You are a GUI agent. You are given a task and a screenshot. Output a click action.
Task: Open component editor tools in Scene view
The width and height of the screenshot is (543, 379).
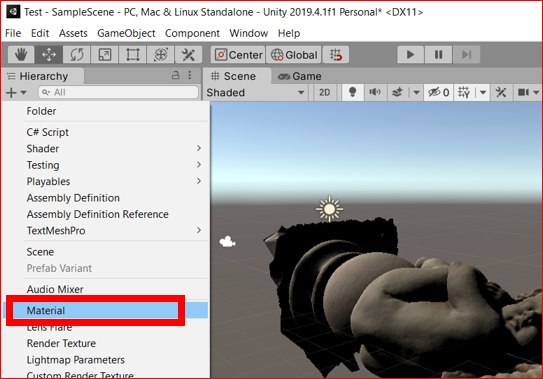coord(501,92)
